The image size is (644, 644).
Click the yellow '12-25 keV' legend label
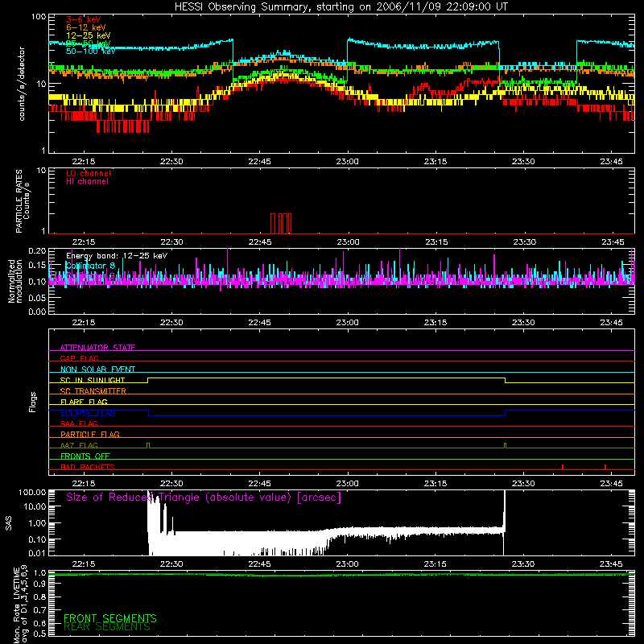click(x=89, y=35)
